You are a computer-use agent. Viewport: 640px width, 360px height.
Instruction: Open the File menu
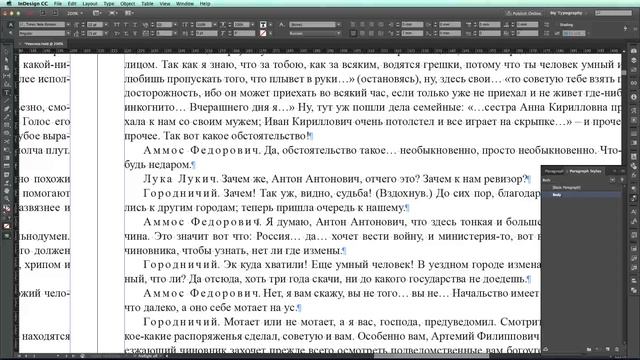[58, 3]
